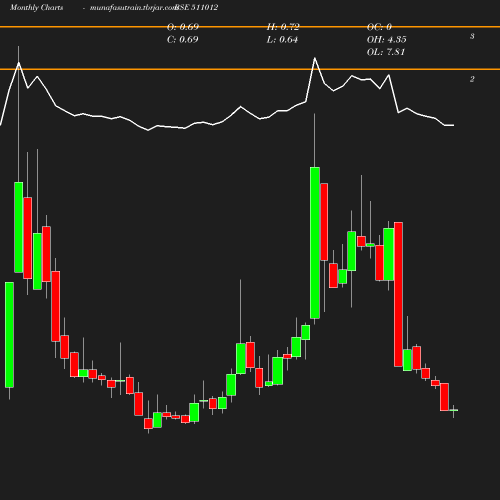500x500 pixels.
Task: Click the first green candle at far left
Action: [x=9, y=335]
